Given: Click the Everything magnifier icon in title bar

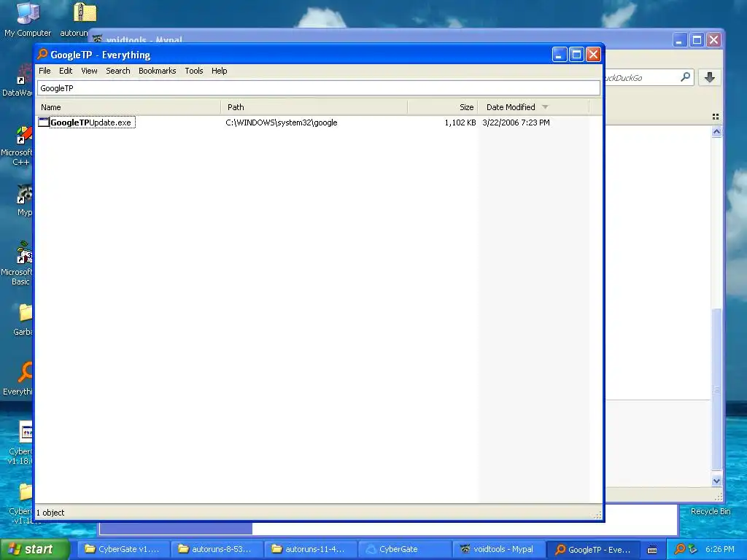Looking at the screenshot, I should pyautogui.click(x=43, y=54).
